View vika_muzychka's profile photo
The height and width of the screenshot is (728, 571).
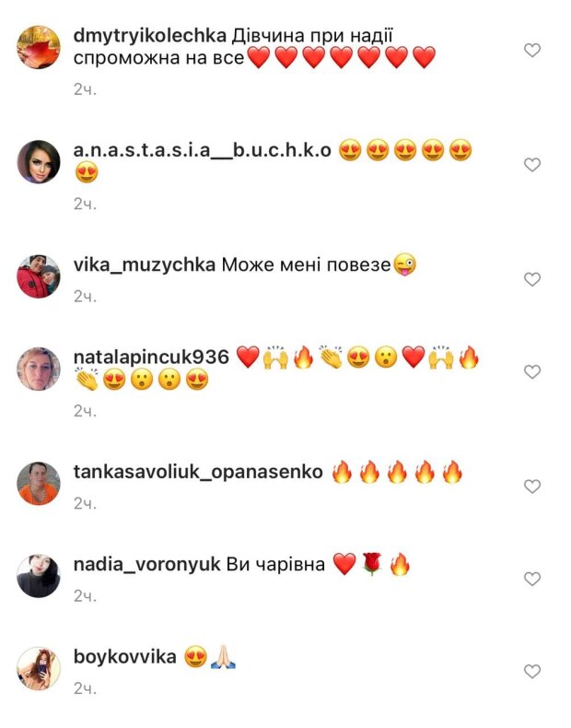(x=39, y=276)
